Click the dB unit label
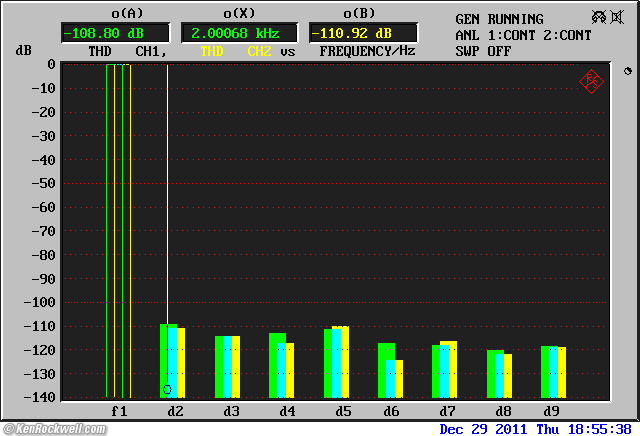 (23, 51)
